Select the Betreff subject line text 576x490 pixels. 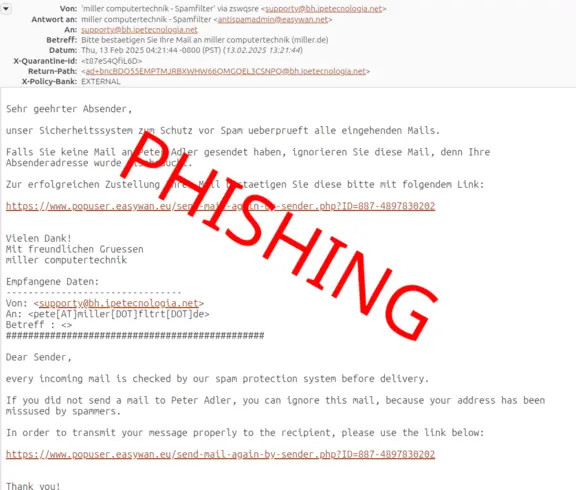pos(205,40)
